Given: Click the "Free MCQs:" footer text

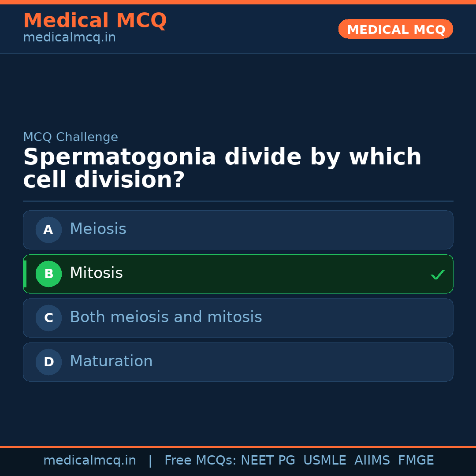Looking at the screenshot, I should [x=200, y=461].
